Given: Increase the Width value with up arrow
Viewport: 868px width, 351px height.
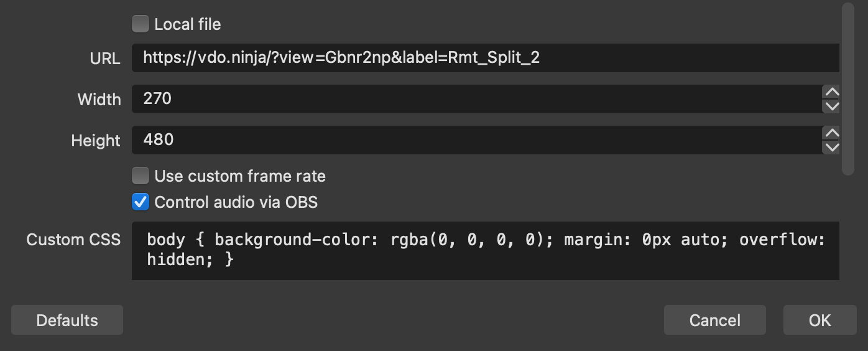Looking at the screenshot, I should tap(831, 92).
